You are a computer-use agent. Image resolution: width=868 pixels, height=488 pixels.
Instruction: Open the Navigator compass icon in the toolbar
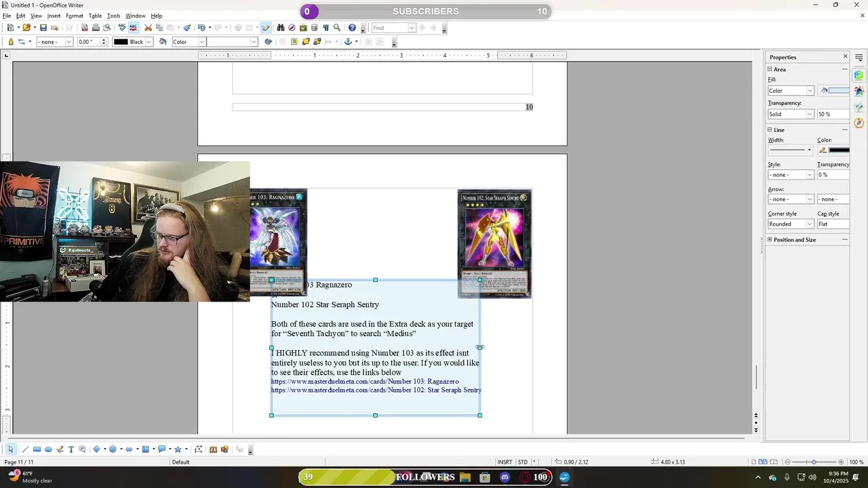(292, 28)
